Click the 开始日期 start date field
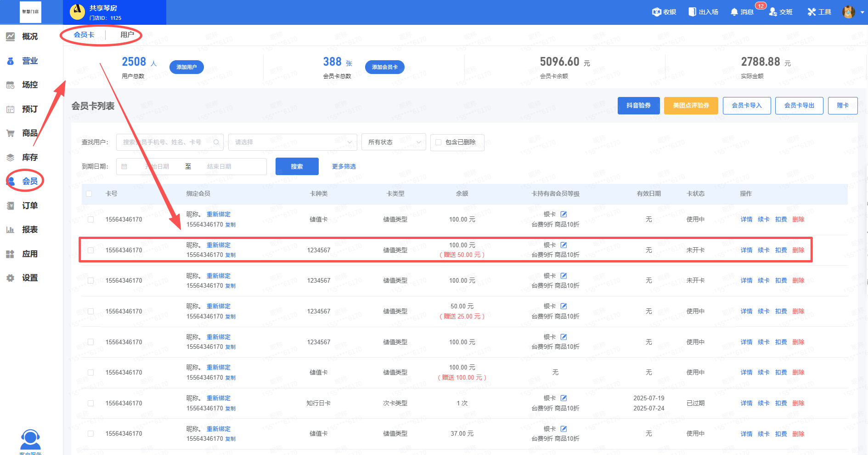The image size is (868, 455). tap(158, 166)
